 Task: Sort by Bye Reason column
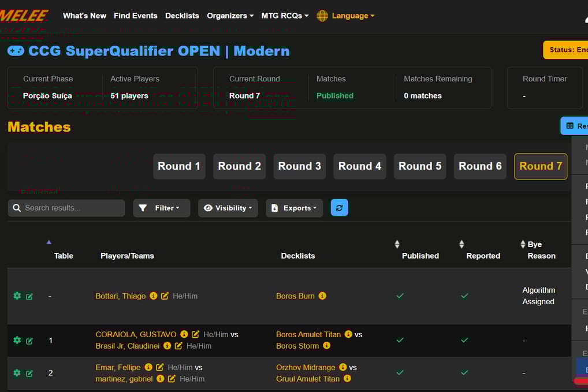(541, 250)
